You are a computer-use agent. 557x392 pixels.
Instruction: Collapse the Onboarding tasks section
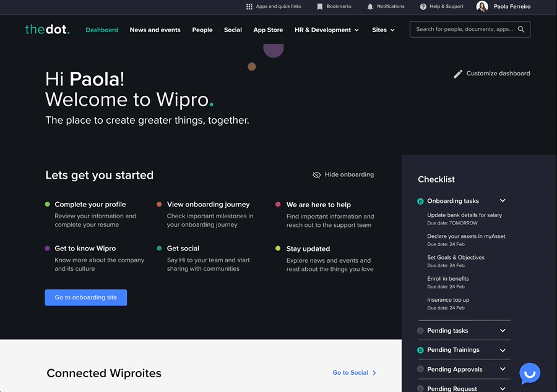pyautogui.click(x=503, y=201)
